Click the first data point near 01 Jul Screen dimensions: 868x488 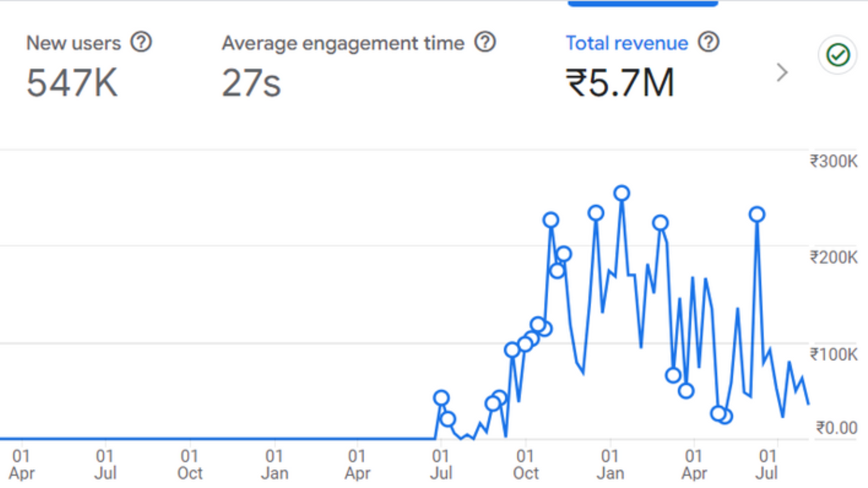[441, 398]
